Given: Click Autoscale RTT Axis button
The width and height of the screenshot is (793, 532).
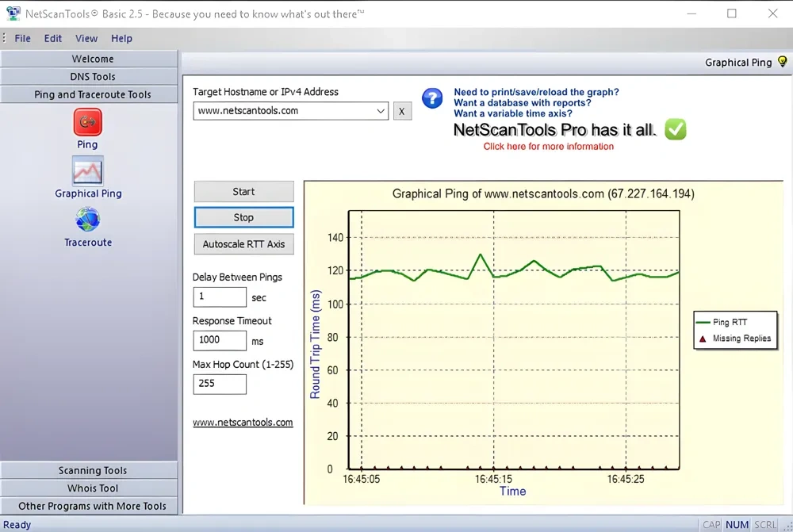Looking at the screenshot, I should pyautogui.click(x=243, y=243).
